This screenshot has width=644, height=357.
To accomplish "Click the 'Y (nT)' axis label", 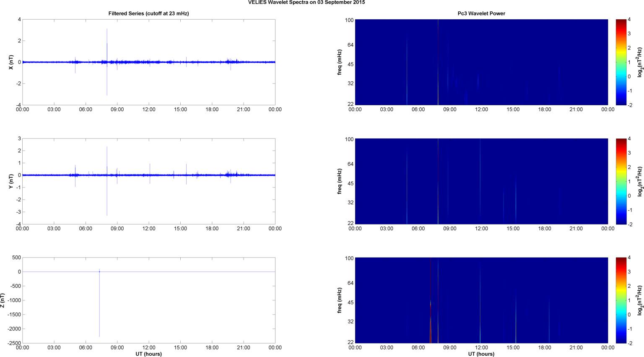I will tap(11, 181).
